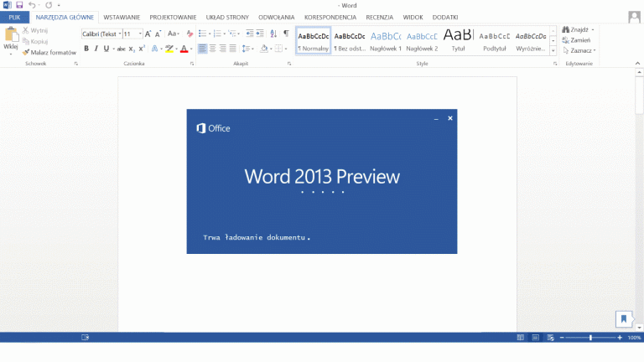Align text to the right
The height and width of the screenshot is (362, 644).
click(222, 49)
